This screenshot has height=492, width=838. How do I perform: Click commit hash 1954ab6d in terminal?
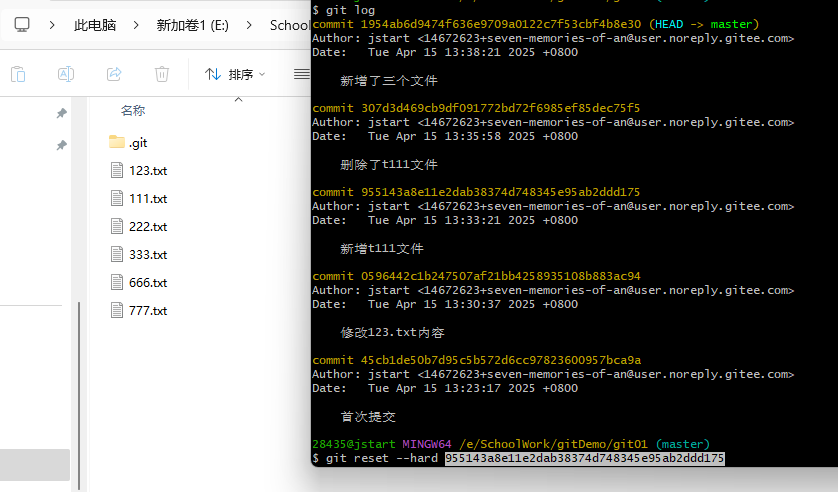coord(501,24)
